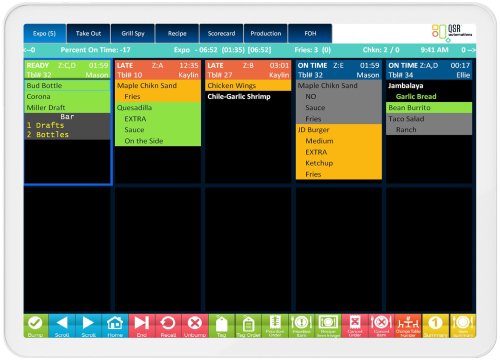Screen dimensions: 500x360
Task: Click the Cancel Order icon
Action: pos(355,326)
